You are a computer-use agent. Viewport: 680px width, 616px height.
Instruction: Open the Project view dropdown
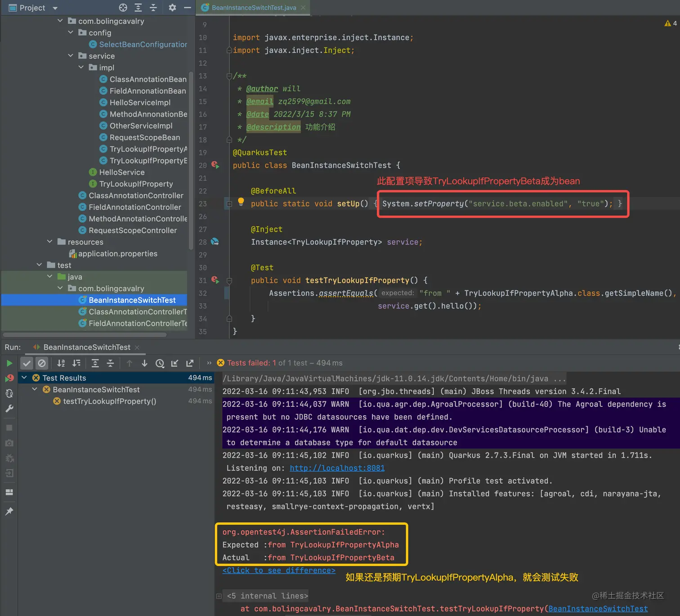pyautogui.click(x=55, y=8)
